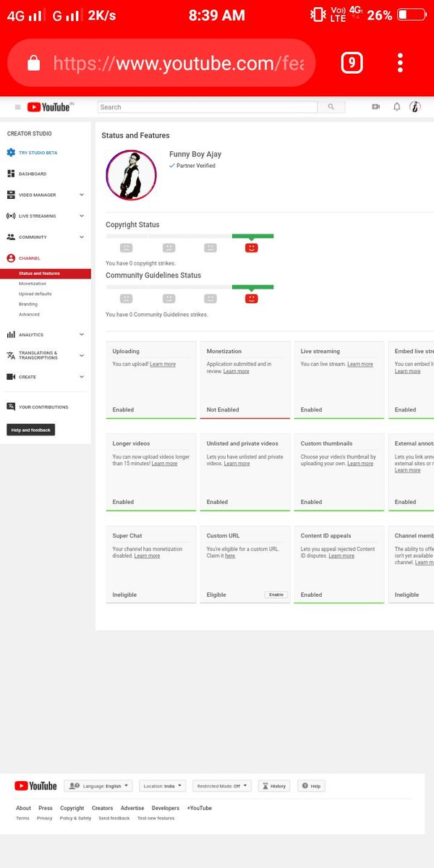The height and width of the screenshot is (868, 434).
Task: Click Learn more under Monetization
Action: (x=237, y=371)
